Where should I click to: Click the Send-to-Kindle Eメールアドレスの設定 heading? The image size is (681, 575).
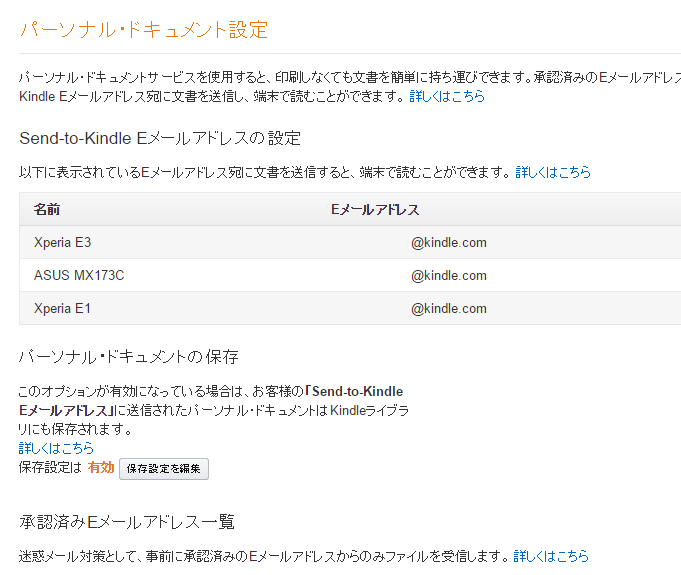pos(160,138)
